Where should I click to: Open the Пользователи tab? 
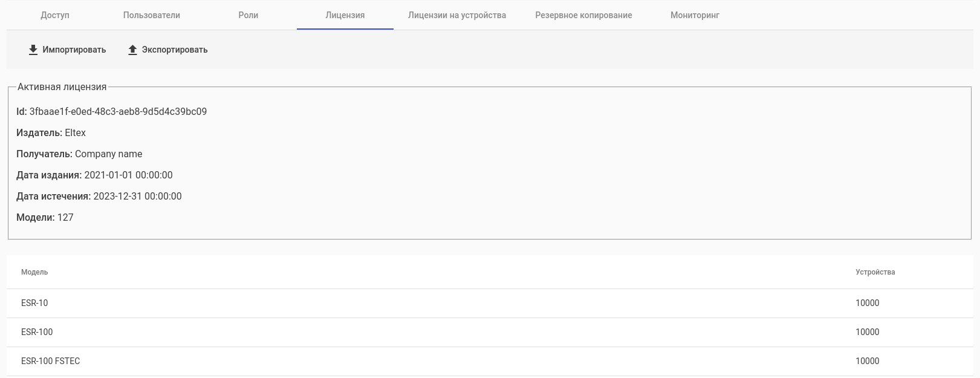pyautogui.click(x=152, y=15)
